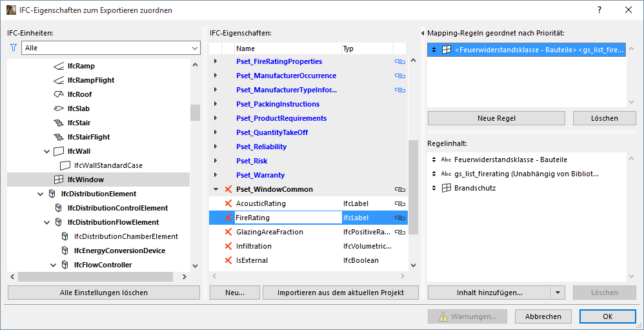
Task: Click the red X next to AcousticRating
Action: [x=228, y=203]
